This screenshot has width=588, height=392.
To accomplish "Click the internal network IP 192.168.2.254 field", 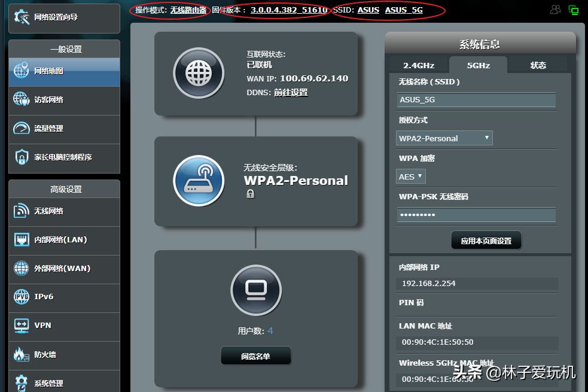I will pyautogui.click(x=477, y=284).
